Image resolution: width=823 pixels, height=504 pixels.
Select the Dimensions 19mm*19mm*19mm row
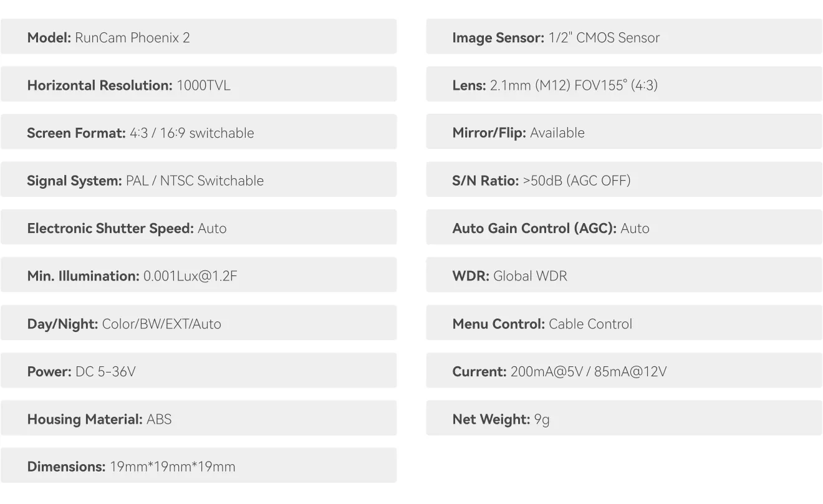coord(198,467)
